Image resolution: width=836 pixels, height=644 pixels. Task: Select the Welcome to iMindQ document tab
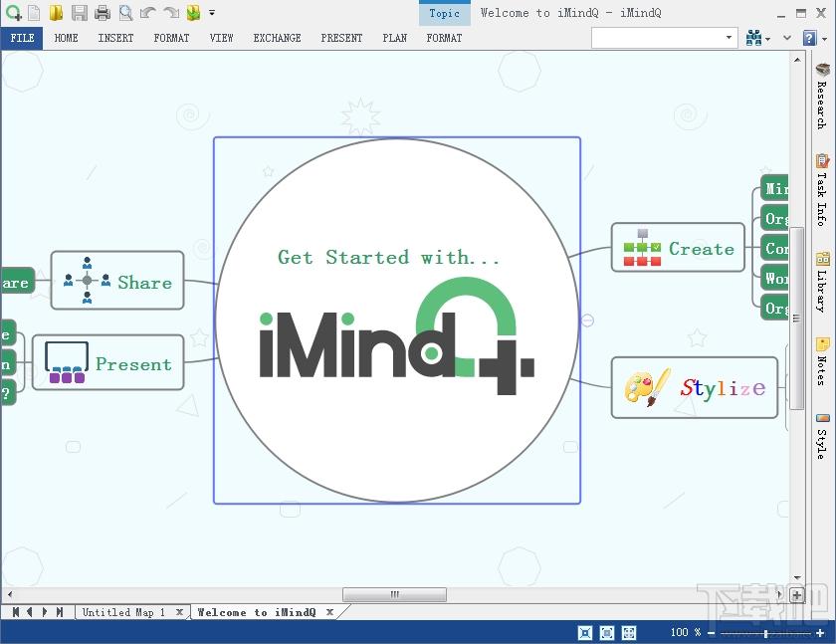click(x=257, y=612)
